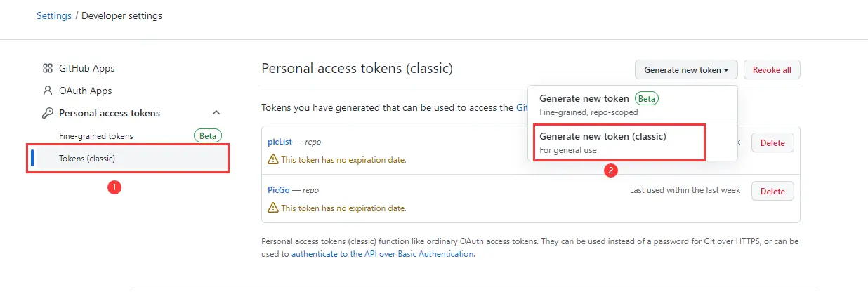Open authenticate to the API over Basic Authentication link
The image size is (868, 301).
[x=383, y=254]
